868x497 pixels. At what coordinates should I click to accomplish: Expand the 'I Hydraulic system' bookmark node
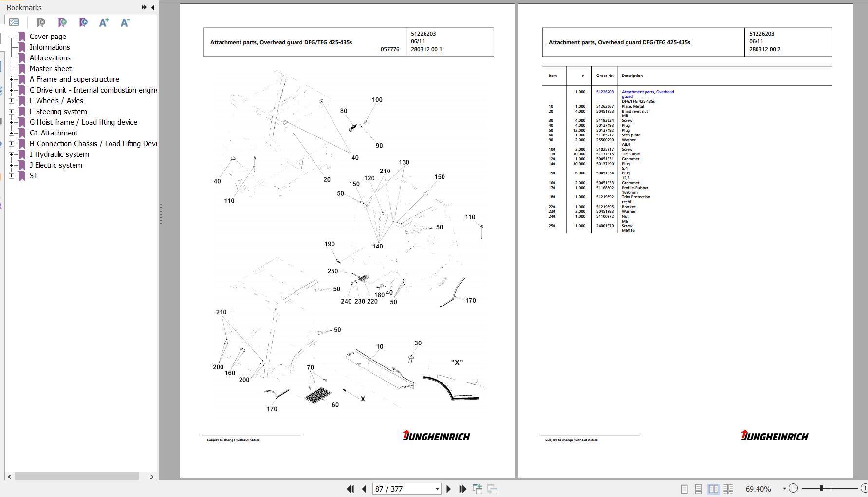(12, 154)
